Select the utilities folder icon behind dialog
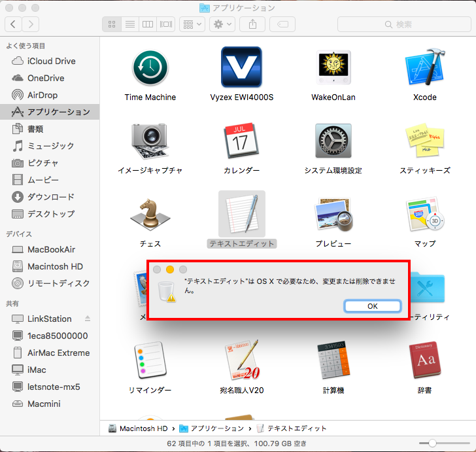Viewport: 476px width, 452px height. 428,287
